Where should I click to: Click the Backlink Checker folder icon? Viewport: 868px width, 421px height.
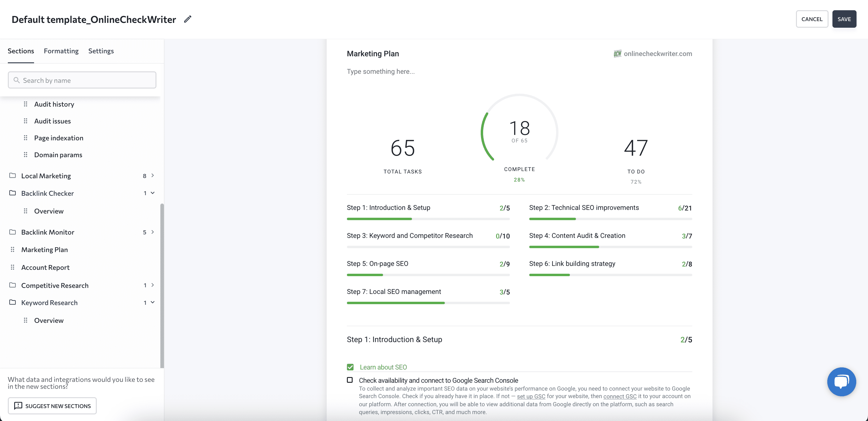tap(12, 193)
